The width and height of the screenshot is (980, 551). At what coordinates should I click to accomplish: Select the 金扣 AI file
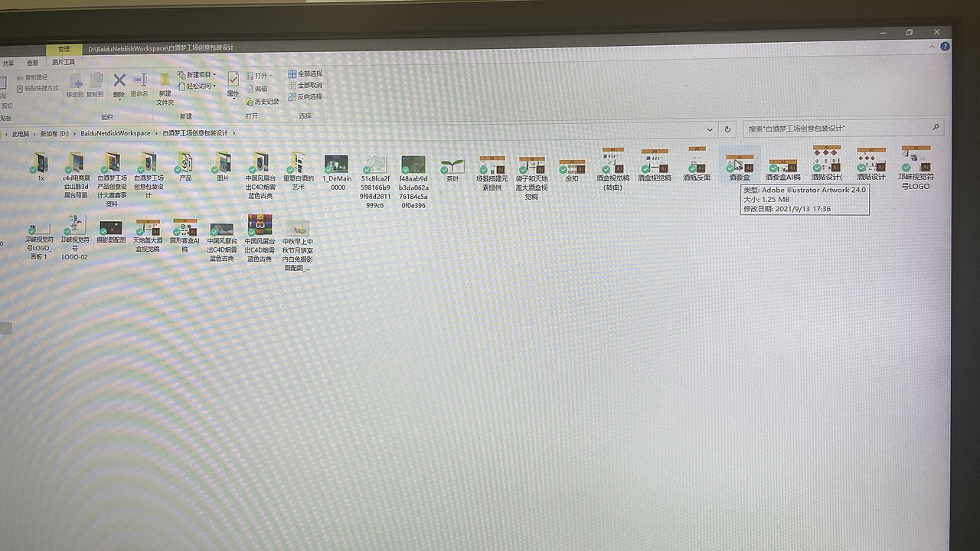[572, 171]
